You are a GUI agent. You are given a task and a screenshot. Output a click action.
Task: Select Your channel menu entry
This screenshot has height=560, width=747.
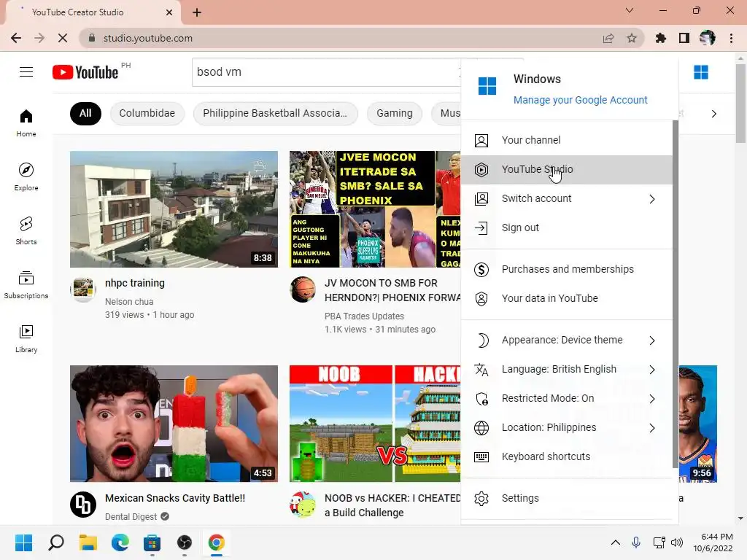(566, 141)
